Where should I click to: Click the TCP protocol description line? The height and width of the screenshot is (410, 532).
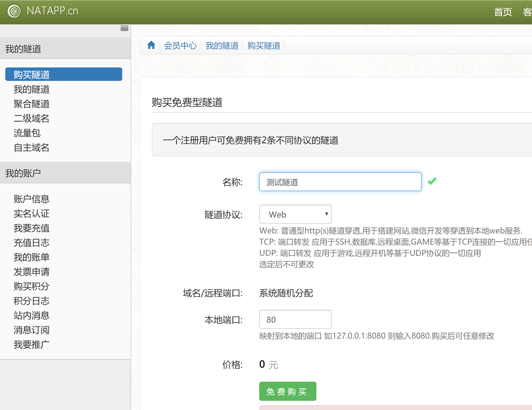coord(396,242)
